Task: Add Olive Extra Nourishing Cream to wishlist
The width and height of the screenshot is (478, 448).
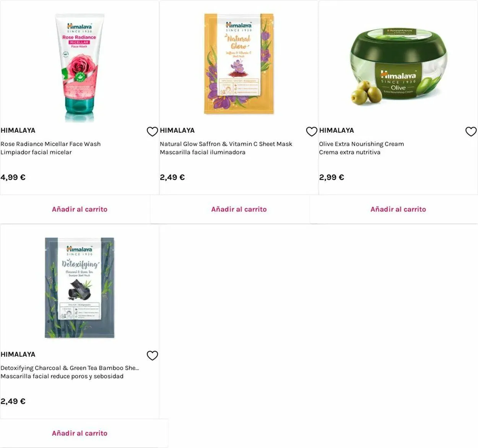Action: click(471, 131)
